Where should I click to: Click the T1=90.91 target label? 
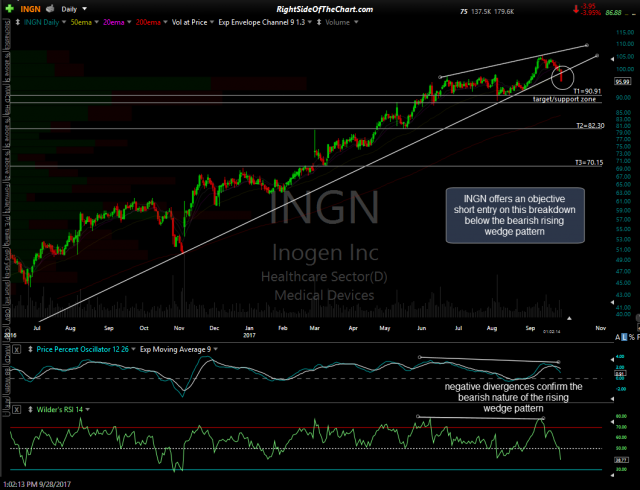coord(587,91)
